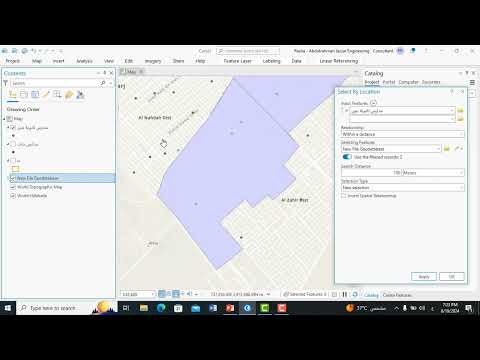Click OK in Select By Location
This screenshot has width=480, height=360.
point(452,277)
